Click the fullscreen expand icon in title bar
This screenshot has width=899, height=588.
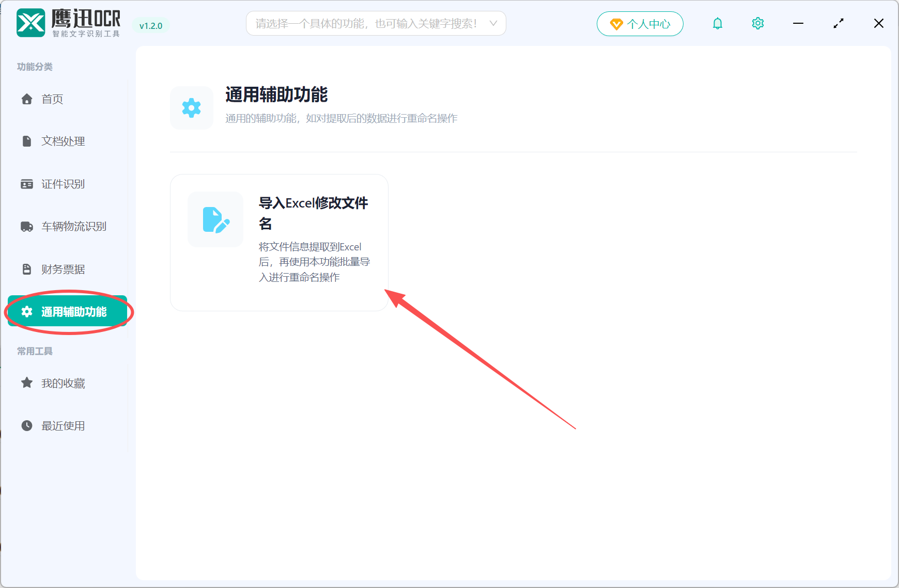[x=838, y=23]
